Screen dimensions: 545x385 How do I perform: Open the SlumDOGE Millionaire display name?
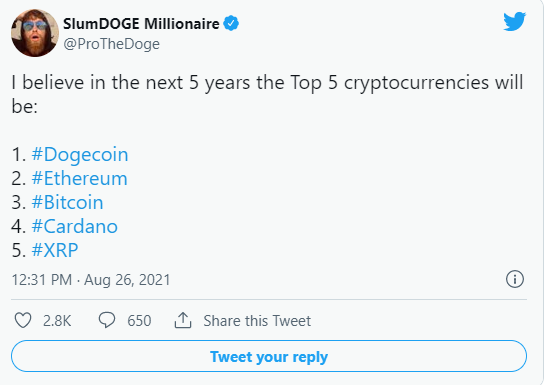click(x=141, y=24)
